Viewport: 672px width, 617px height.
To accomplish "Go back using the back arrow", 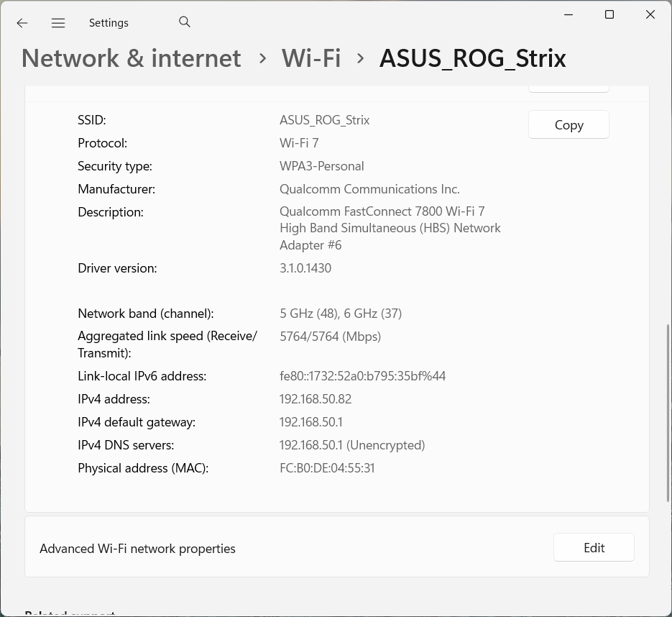I will [22, 23].
